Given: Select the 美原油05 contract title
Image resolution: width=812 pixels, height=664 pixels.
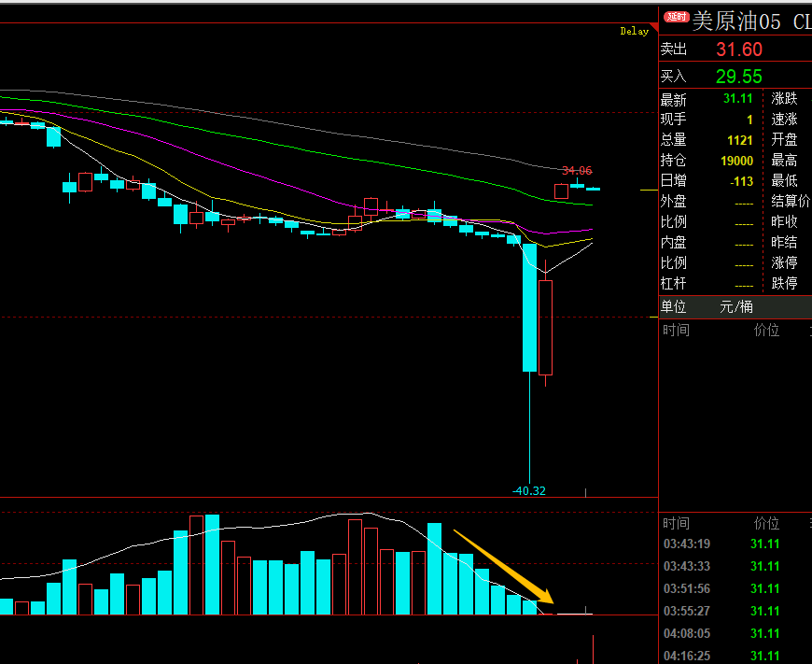Looking at the screenshot, I should [735, 21].
